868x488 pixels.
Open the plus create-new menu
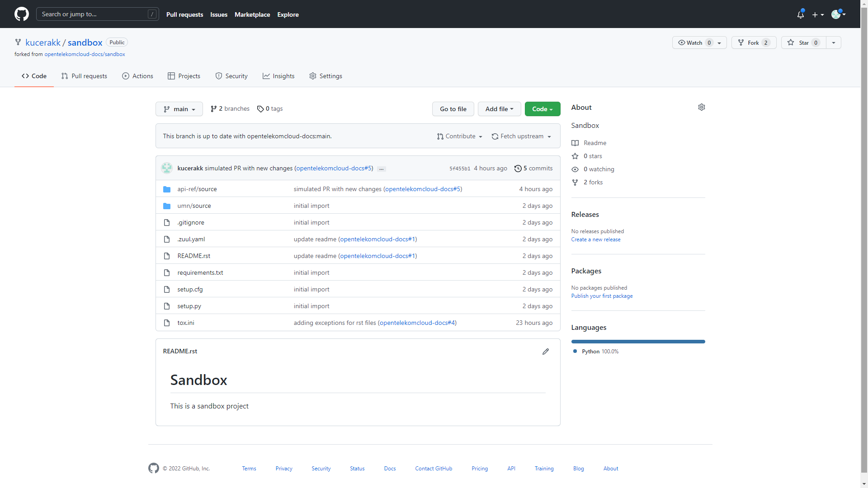(x=818, y=14)
